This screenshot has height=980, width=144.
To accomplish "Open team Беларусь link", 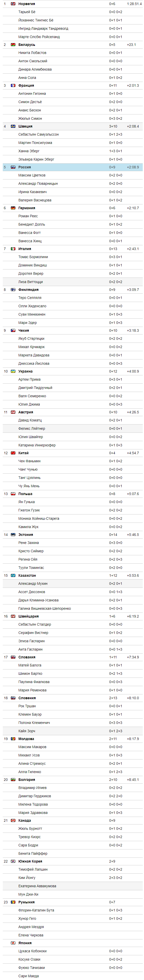I will point(27,45).
